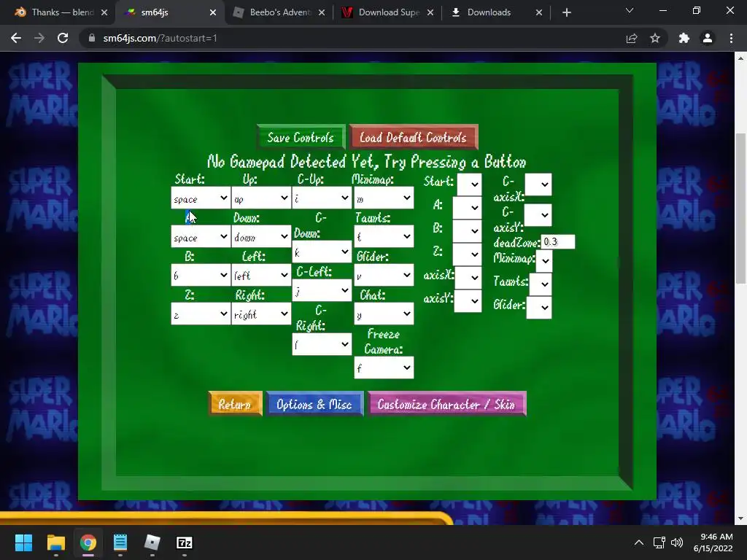Open the Chrome extensions puzzle icon
Screen dimensions: 747x560
(684, 38)
